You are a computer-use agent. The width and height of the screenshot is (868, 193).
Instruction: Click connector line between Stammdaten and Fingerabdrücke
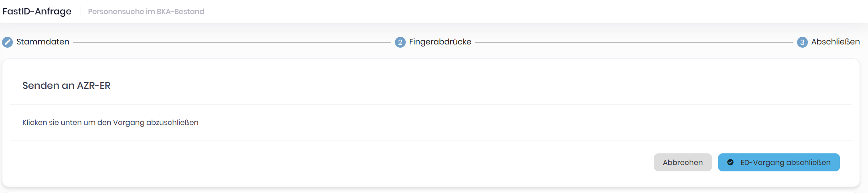[232, 42]
